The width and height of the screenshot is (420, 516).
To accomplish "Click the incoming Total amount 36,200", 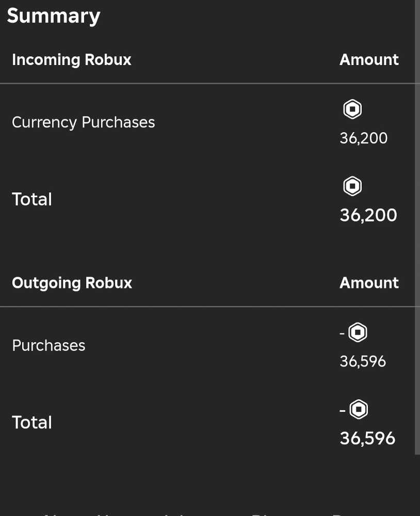I will [x=368, y=215].
